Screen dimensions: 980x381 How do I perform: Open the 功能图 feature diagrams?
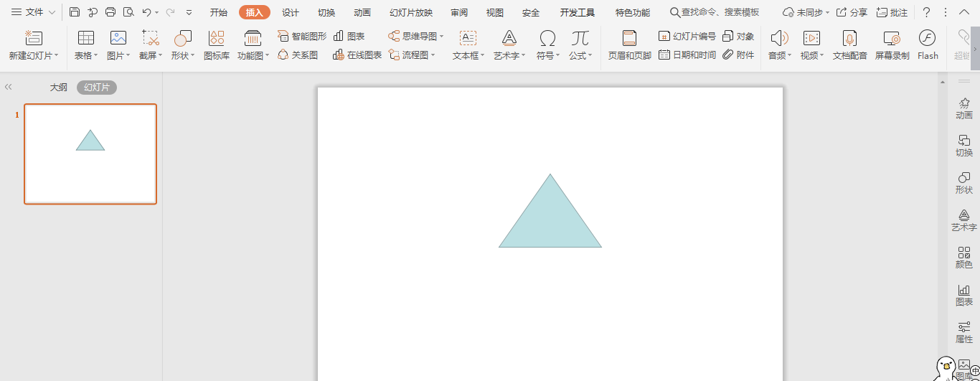(x=253, y=44)
